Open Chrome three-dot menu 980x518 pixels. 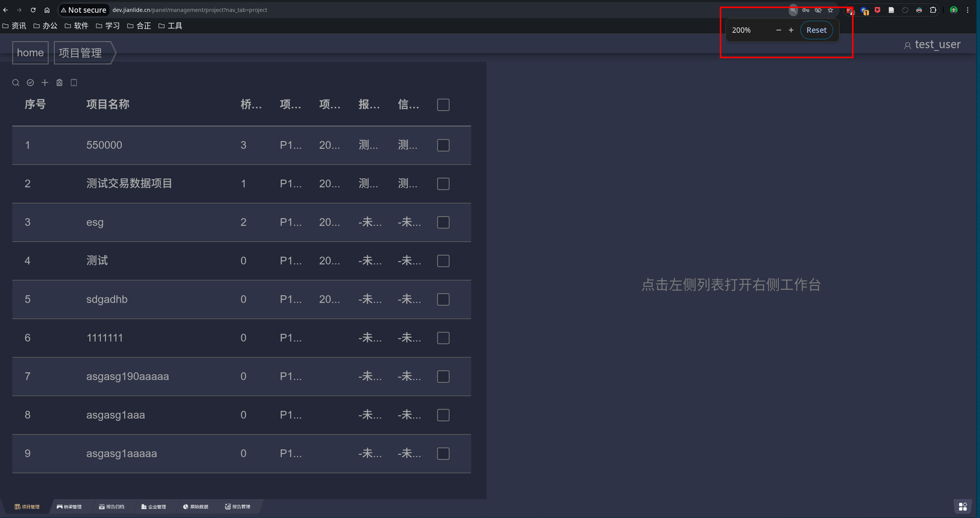click(968, 10)
